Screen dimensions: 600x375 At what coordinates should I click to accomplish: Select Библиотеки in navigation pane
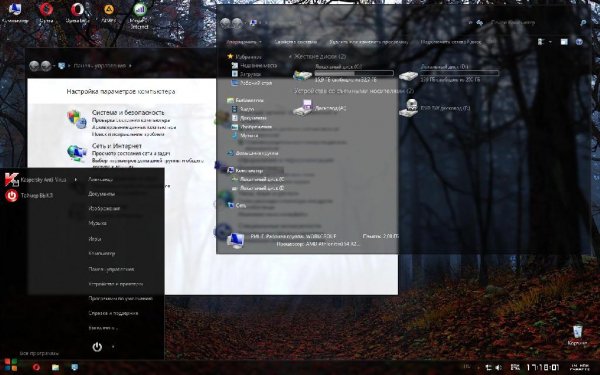(245, 100)
